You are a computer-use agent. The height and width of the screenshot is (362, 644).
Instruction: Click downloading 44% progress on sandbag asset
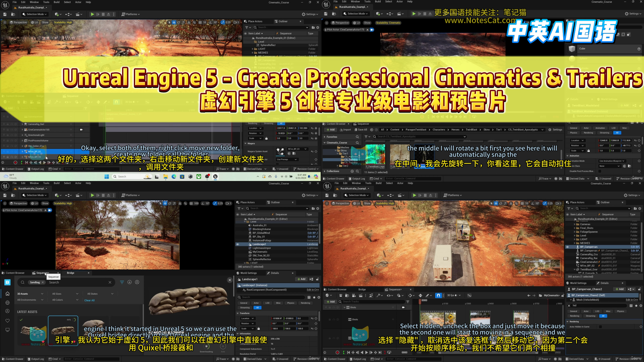pyautogui.click(x=71, y=320)
